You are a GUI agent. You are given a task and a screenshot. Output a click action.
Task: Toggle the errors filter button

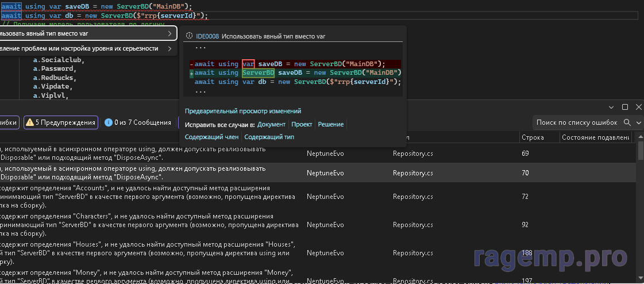coord(9,122)
